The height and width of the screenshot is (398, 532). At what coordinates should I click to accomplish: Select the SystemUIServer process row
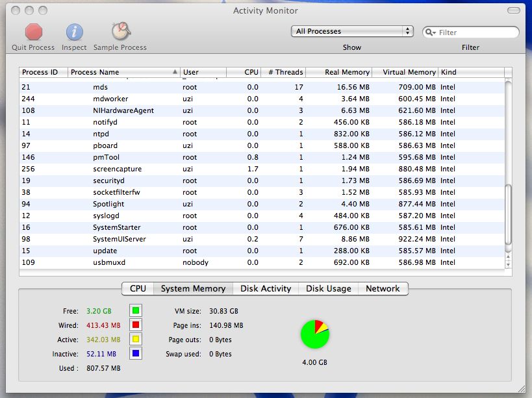pyautogui.click(x=262, y=240)
